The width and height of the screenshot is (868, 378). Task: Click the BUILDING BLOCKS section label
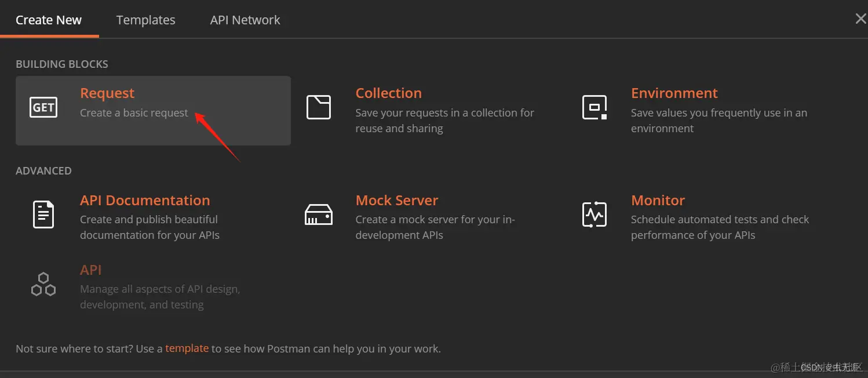[x=62, y=64]
